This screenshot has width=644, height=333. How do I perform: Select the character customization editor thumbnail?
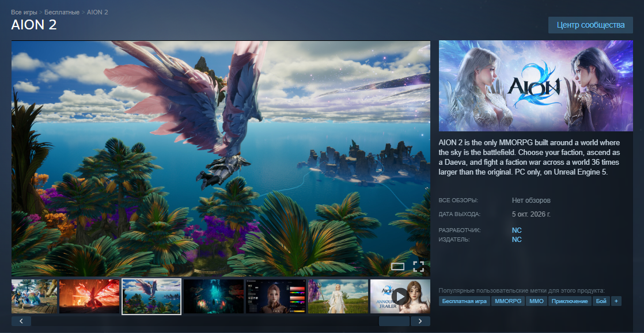coord(275,297)
